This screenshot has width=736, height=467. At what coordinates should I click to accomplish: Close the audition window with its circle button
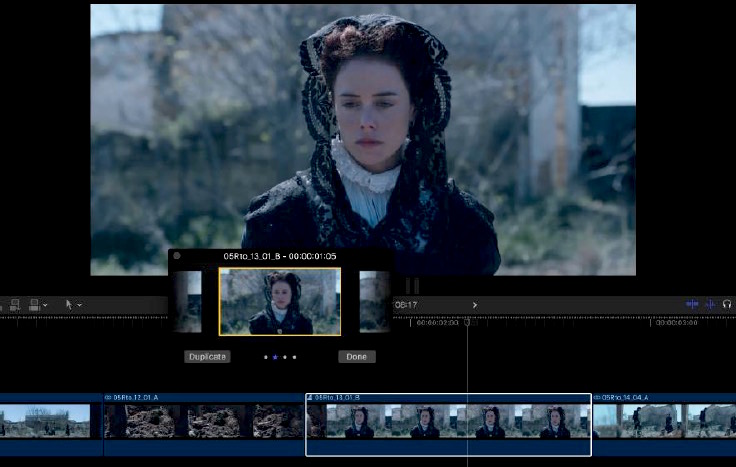[177, 256]
